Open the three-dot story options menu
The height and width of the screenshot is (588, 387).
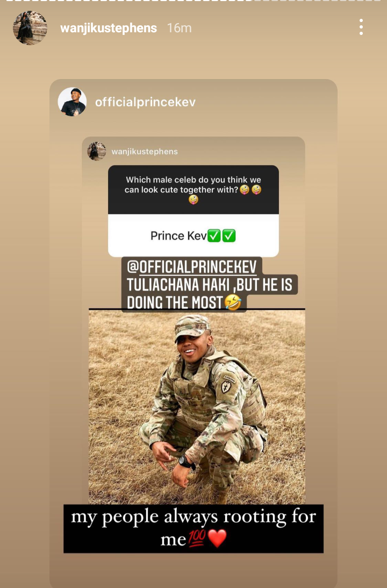[x=361, y=27]
